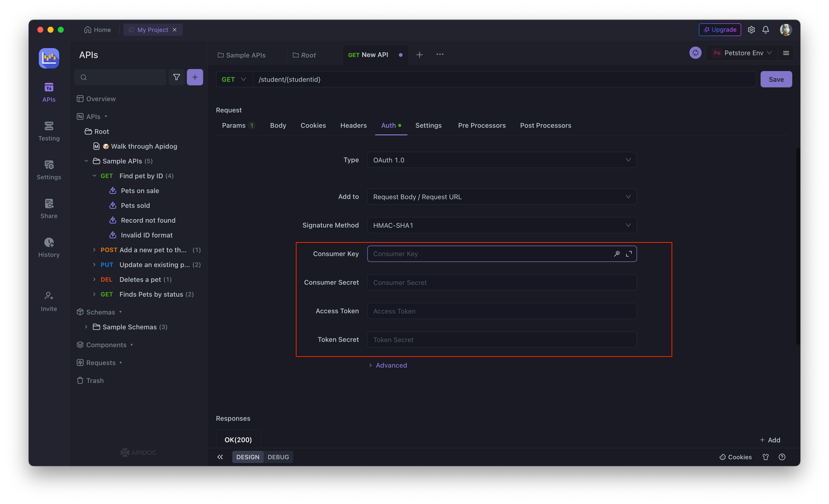Expand the Advanced auth options

coord(388,365)
